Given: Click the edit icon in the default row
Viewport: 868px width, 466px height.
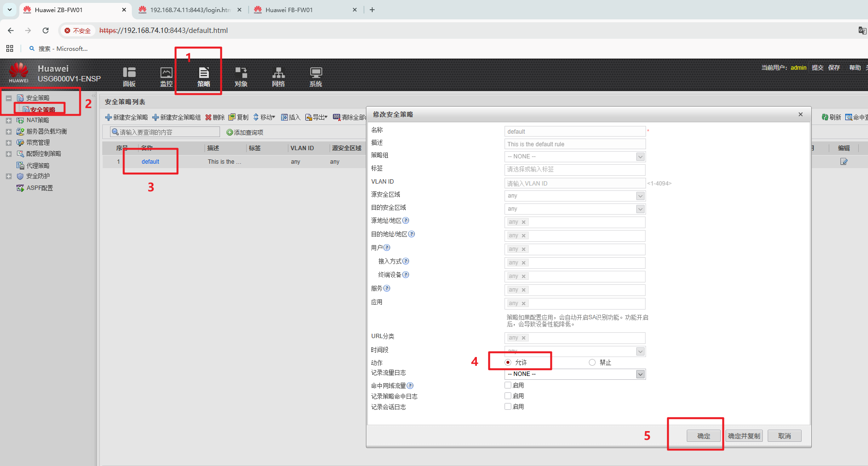Looking at the screenshot, I should pyautogui.click(x=844, y=162).
